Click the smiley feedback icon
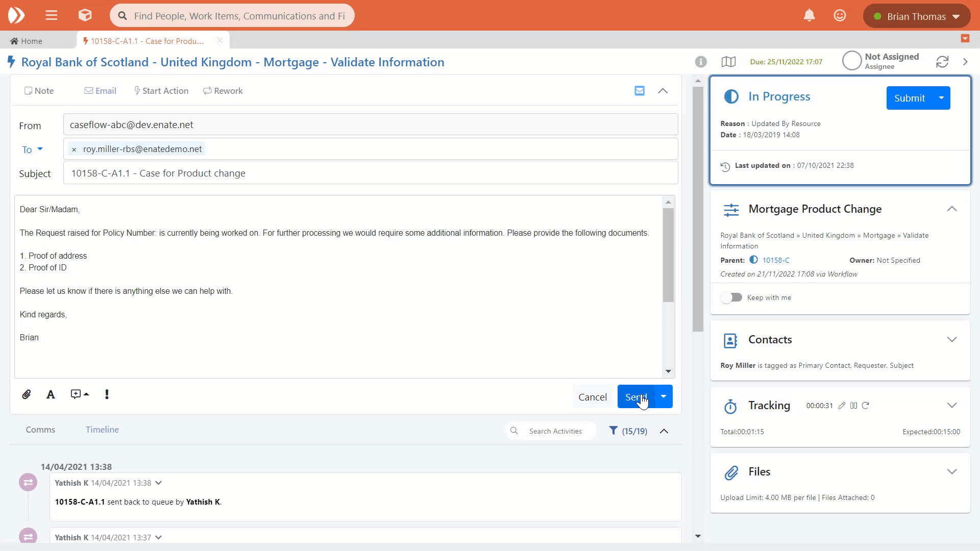The height and width of the screenshot is (551, 980). click(840, 16)
